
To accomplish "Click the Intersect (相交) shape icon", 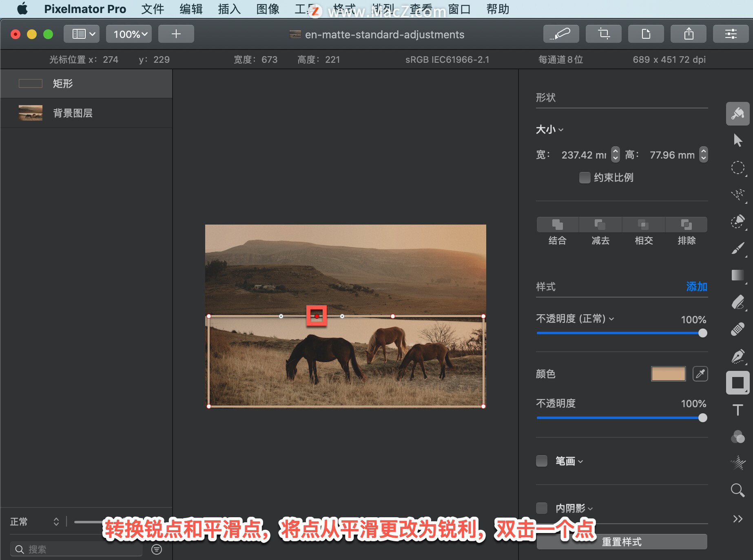I will (x=643, y=225).
